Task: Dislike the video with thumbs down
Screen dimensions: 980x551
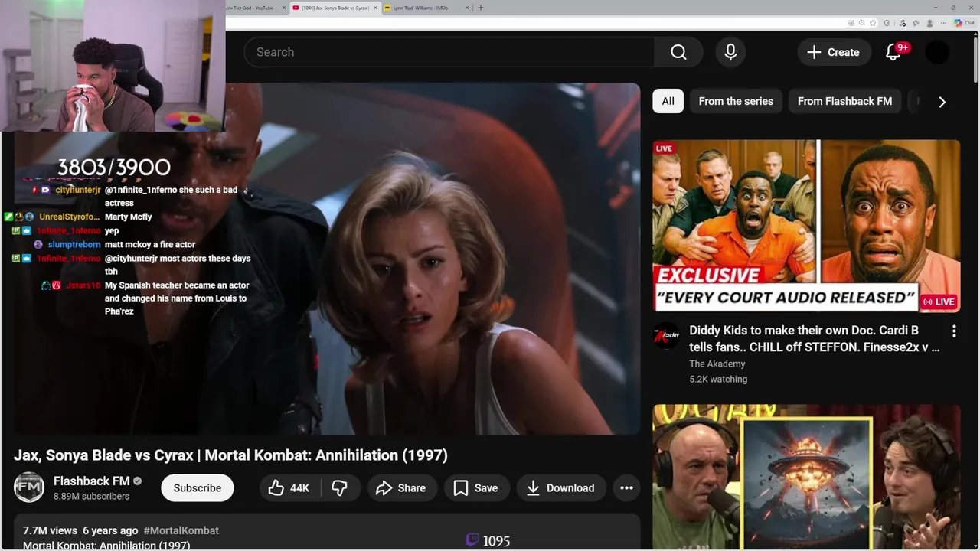Action: 339,488
